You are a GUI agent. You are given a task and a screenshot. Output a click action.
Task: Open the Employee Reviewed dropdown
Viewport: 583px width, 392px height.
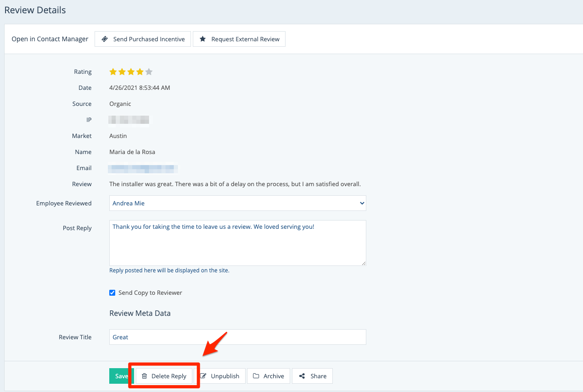tap(237, 204)
